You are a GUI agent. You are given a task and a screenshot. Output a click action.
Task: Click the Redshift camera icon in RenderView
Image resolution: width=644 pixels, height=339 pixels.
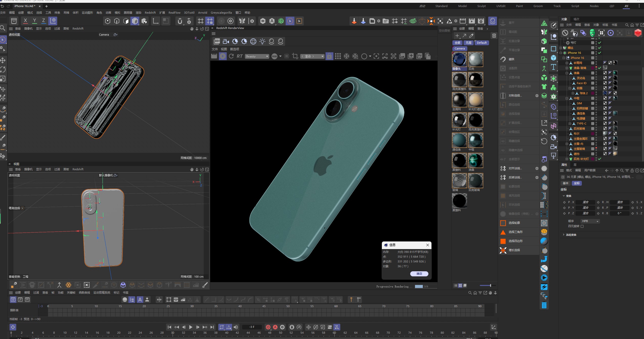point(226,41)
